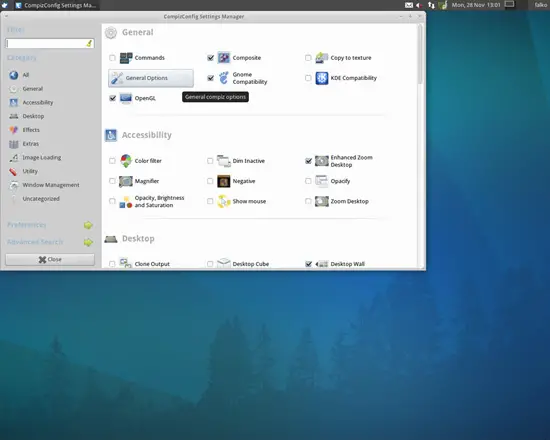Enable the Copy to texture checkbox

308,58
